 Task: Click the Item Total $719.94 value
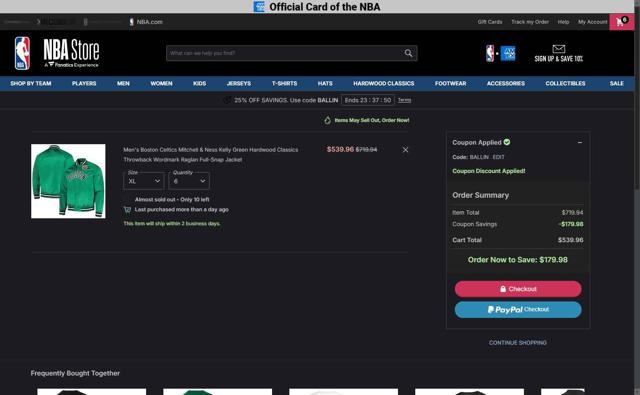click(572, 213)
